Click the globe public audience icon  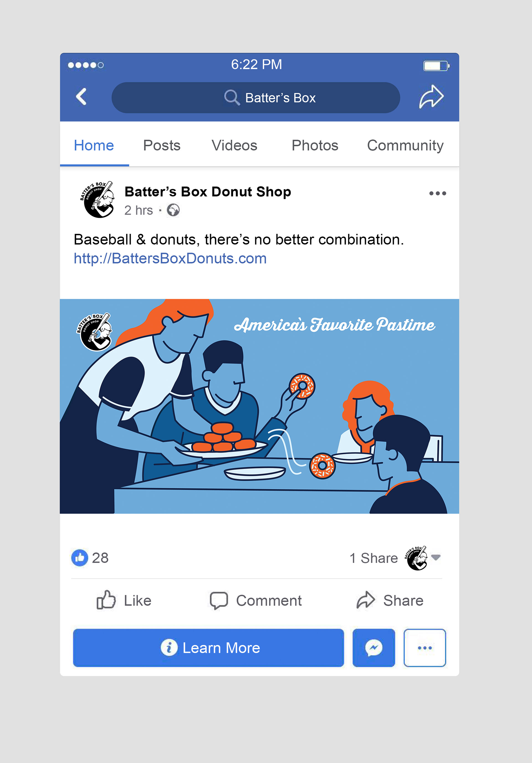click(x=173, y=210)
